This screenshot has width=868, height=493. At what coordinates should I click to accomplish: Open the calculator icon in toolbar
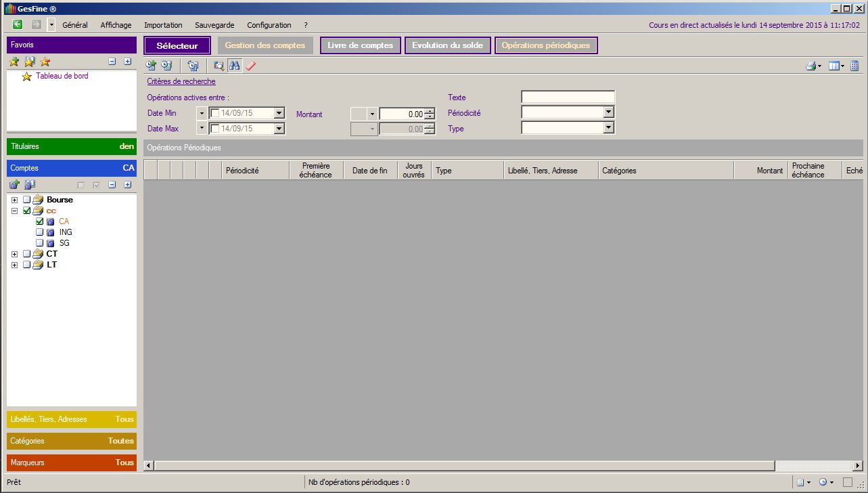tap(854, 66)
